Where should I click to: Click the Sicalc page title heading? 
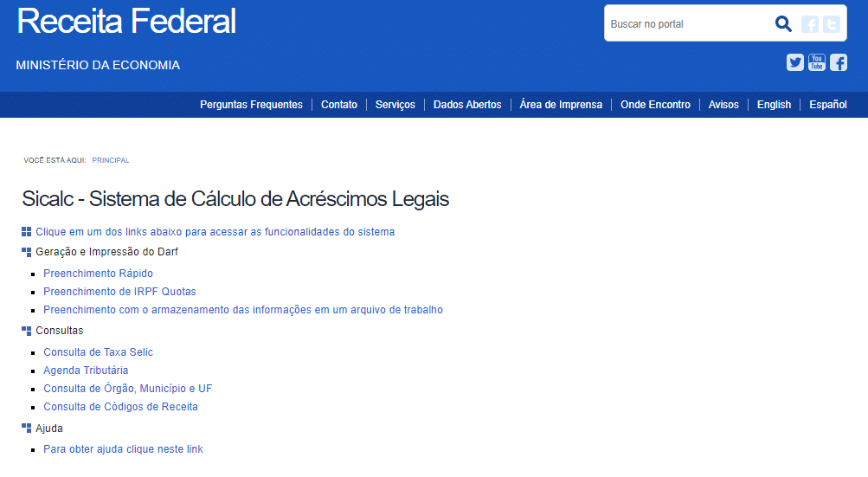(x=235, y=199)
